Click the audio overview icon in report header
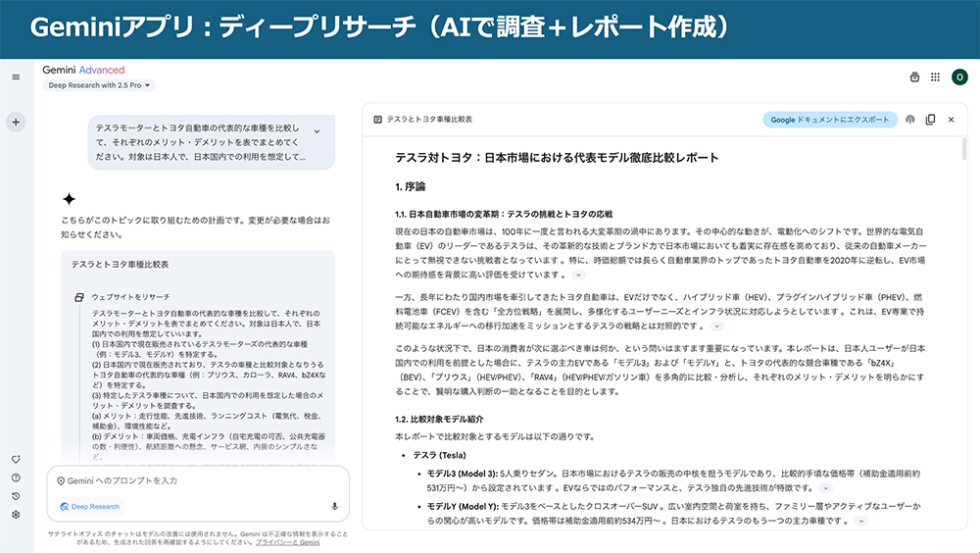Image resolution: width=980 pixels, height=553 pixels. 910,120
